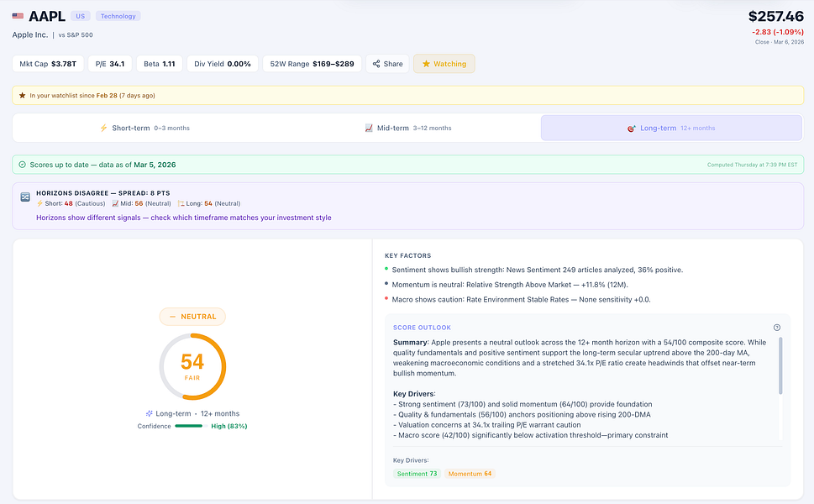Click the Mkt Cap $3.78T chip
The image size is (814, 504).
point(48,64)
